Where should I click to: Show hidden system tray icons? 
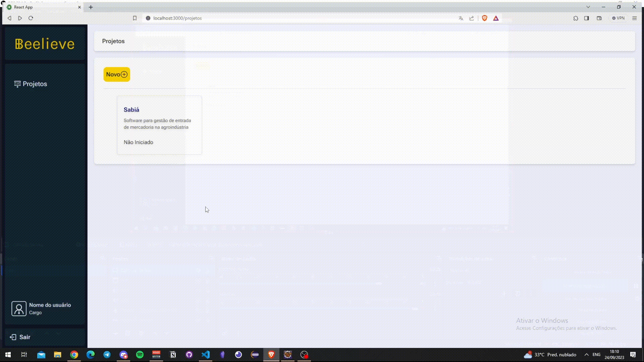586,355
